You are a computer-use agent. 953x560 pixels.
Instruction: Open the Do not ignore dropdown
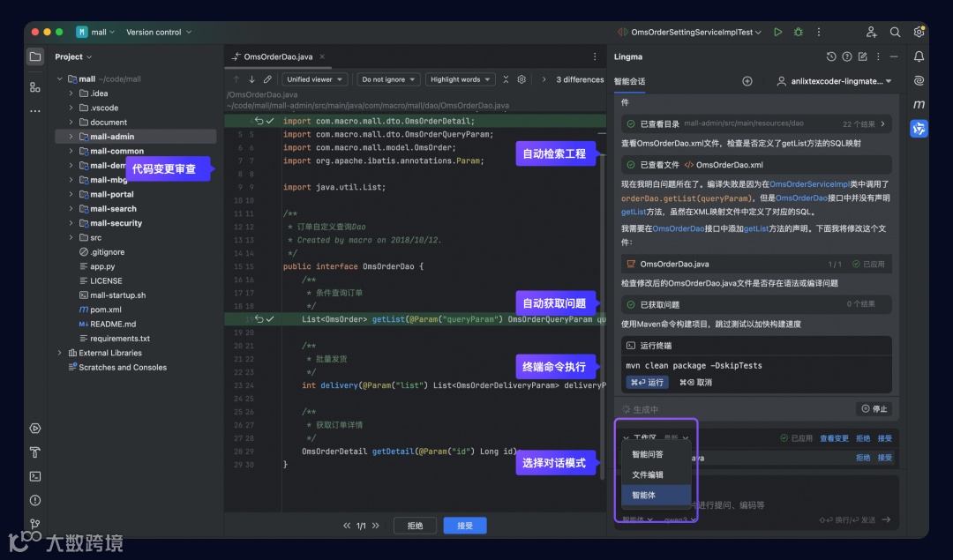point(387,79)
